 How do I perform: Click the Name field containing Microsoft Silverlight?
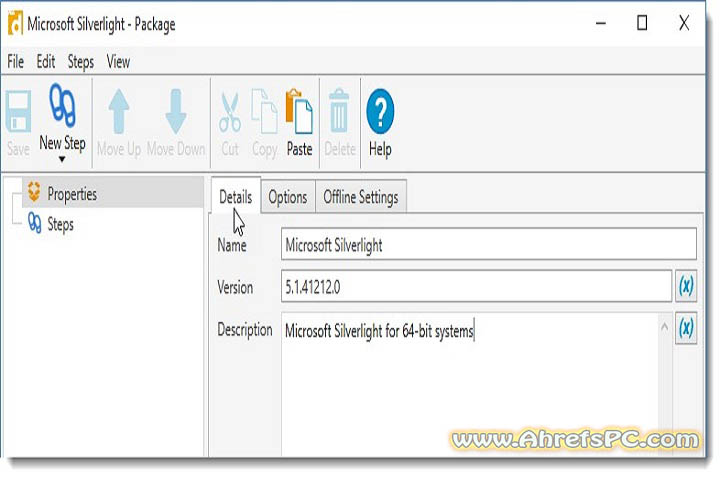pos(489,244)
